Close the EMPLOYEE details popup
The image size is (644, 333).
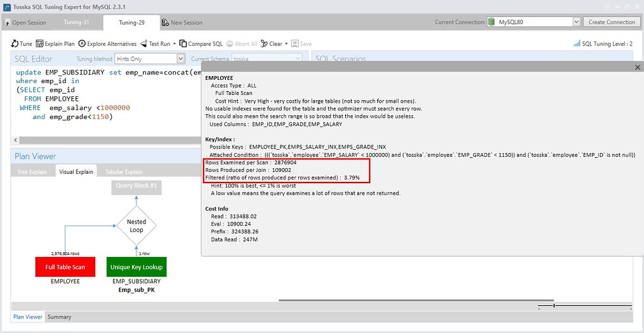click(x=637, y=67)
